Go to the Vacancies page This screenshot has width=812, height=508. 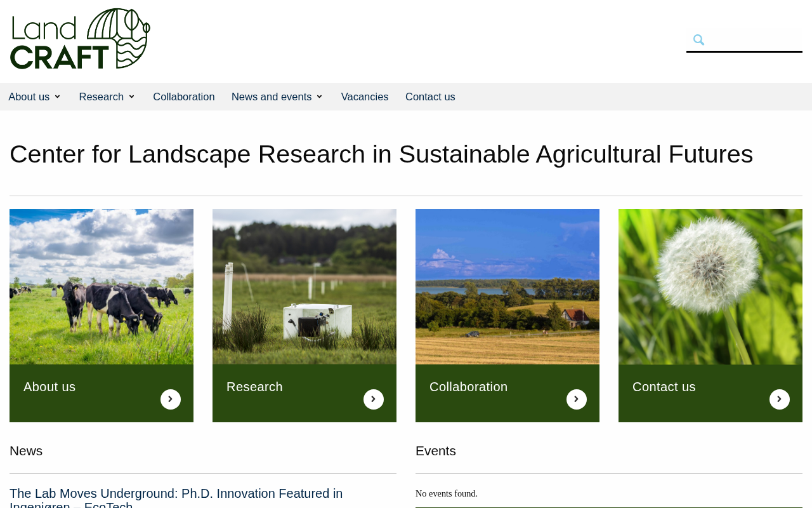point(365,97)
